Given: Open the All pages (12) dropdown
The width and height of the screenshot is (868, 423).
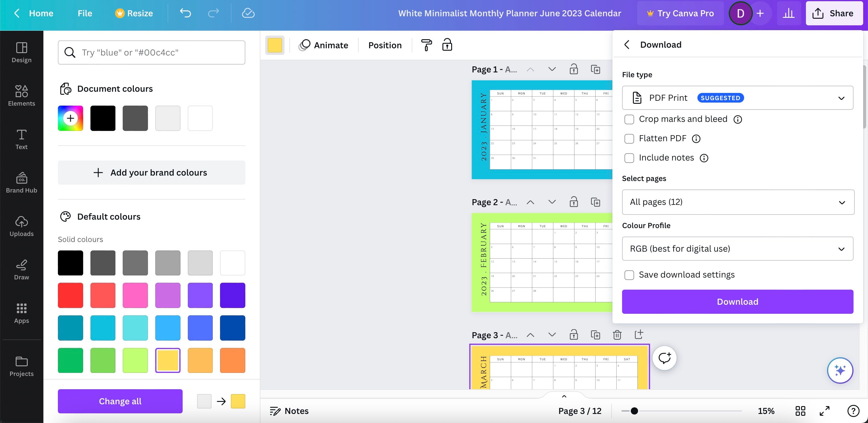Looking at the screenshot, I should (x=738, y=202).
